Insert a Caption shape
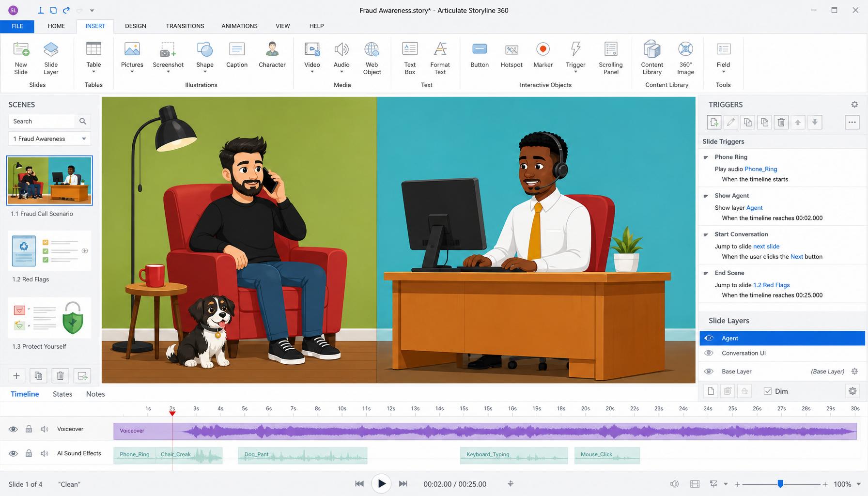Viewport: 868px width, 496px height. pyautogui.click(x=237, y=54)
